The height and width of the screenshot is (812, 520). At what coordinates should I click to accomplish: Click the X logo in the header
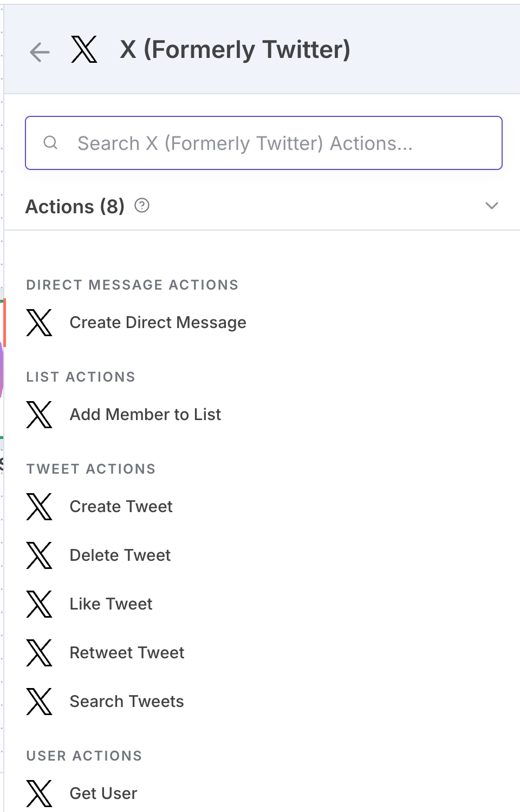84,49
